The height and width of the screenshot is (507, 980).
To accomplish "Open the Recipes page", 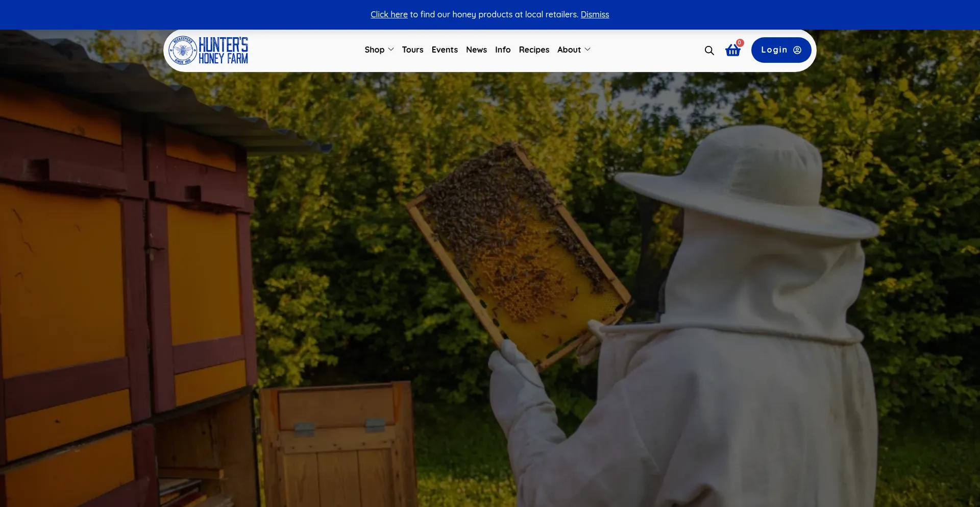I will [x=533, y=50].
